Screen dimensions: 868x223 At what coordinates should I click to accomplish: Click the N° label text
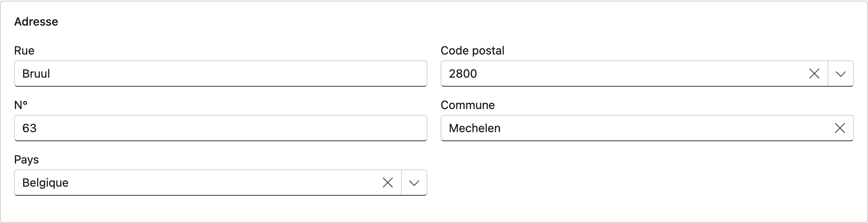(21, 105)
